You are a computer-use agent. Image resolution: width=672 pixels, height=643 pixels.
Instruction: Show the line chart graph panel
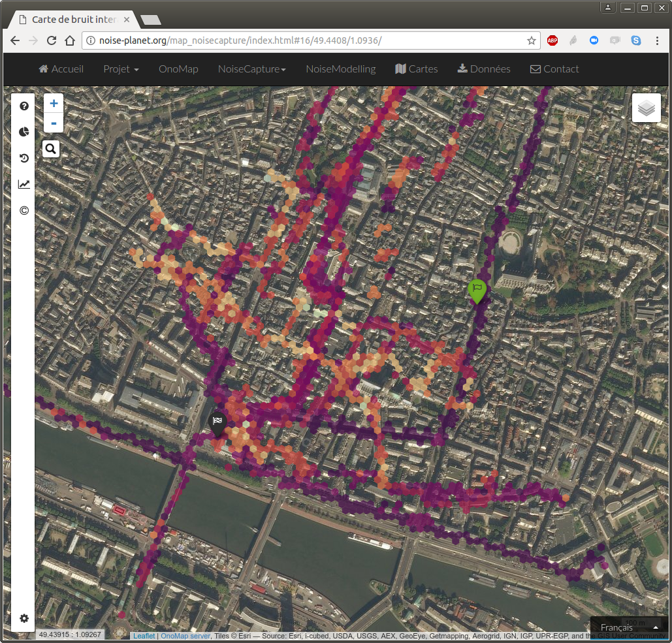pyautogui.click(x=24, y=184)
